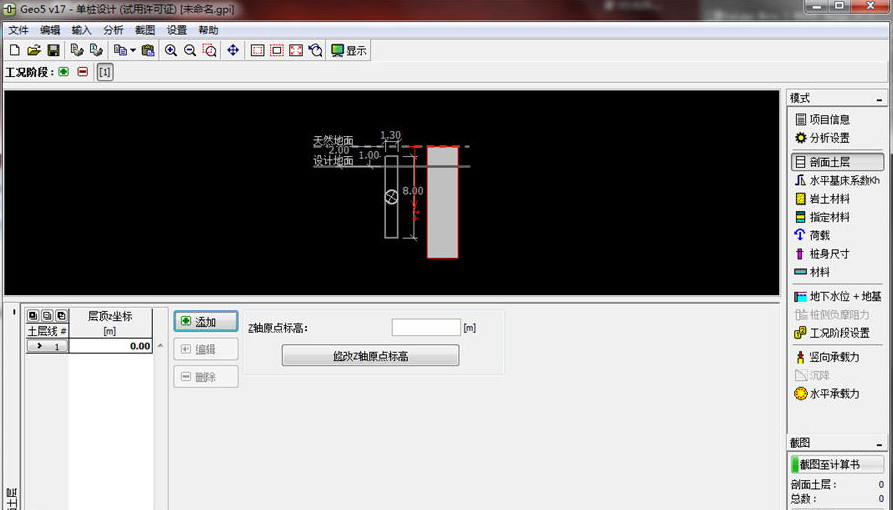This screenshot has width=893, height=510.
Task: Open 水平基床系数Kh mode
Action: point(837,181)
